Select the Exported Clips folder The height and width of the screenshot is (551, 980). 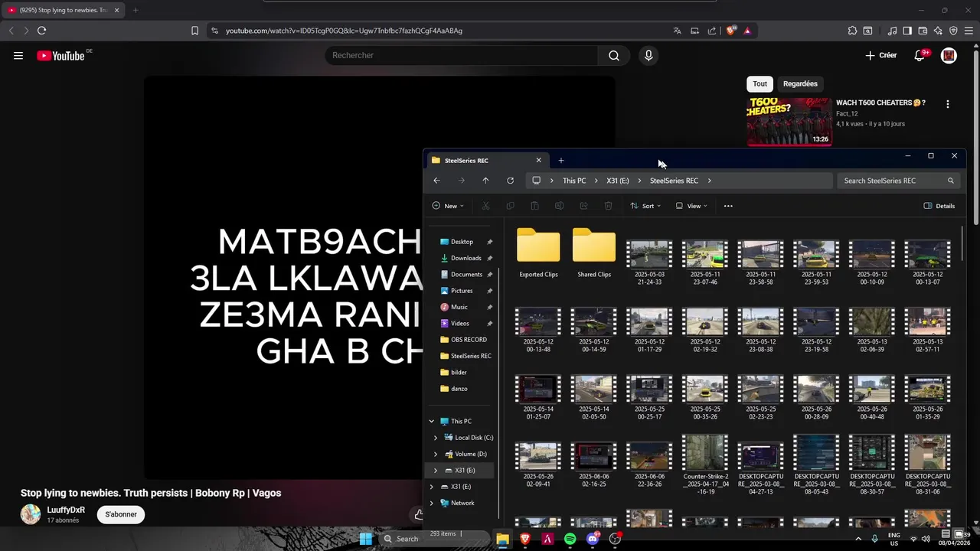(x=538, y=253)
